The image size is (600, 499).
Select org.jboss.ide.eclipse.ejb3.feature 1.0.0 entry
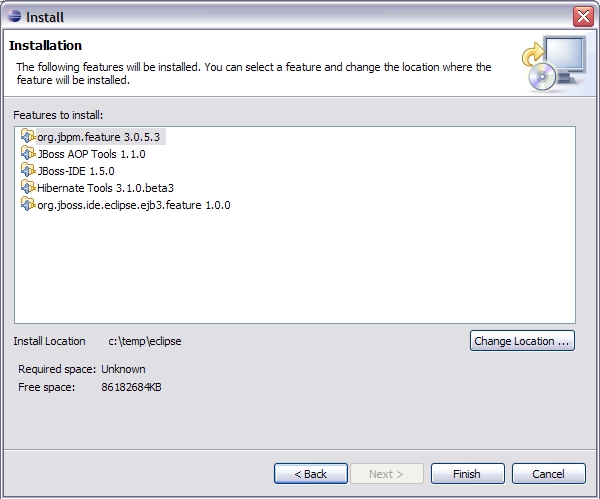134,205
